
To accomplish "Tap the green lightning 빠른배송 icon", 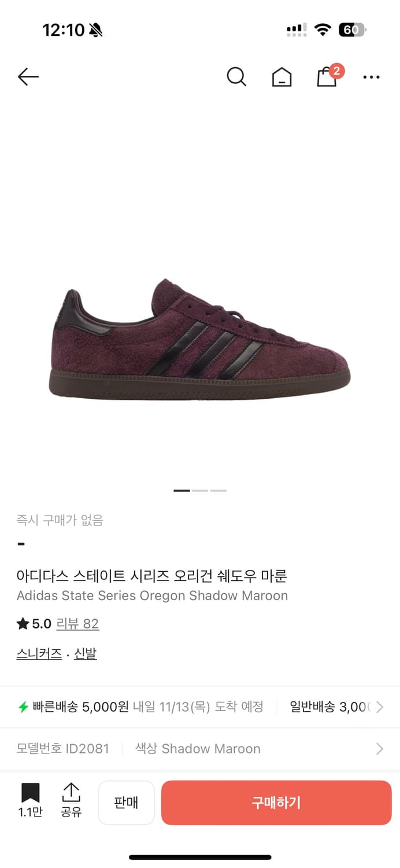I will (23, 707).
